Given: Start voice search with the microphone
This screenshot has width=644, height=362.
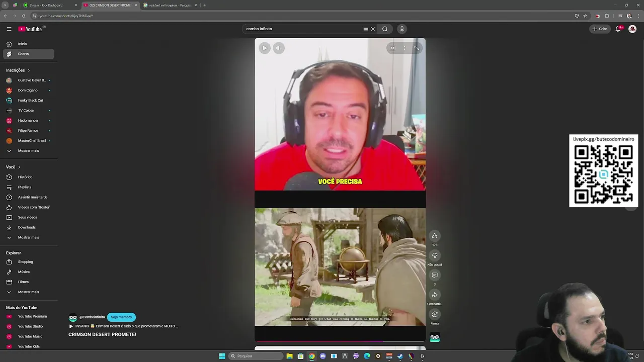Looking at the screenshot, I should tap(402, 29).
